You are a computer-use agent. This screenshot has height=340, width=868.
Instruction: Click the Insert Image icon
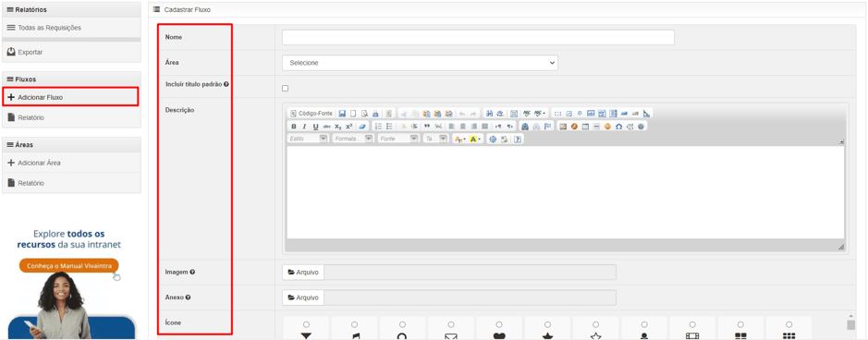point(563,127)
